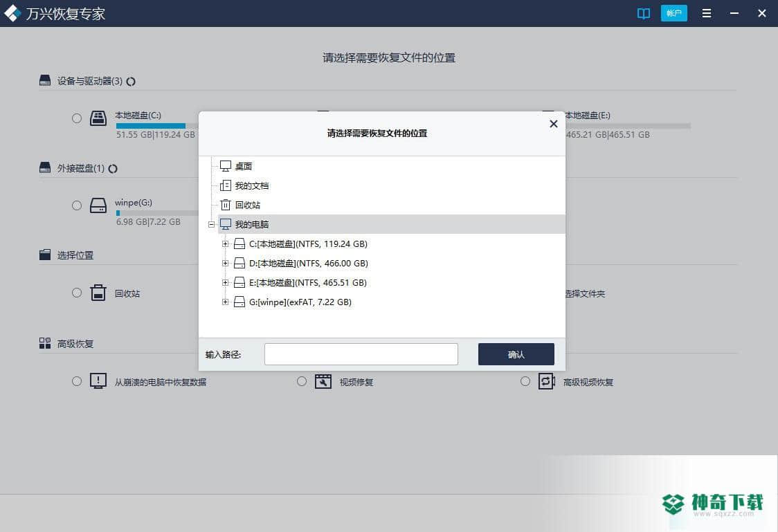Expand the D:[本地磁盘] drive node
Screen dimensions: 778x532
tap(225, 264)
